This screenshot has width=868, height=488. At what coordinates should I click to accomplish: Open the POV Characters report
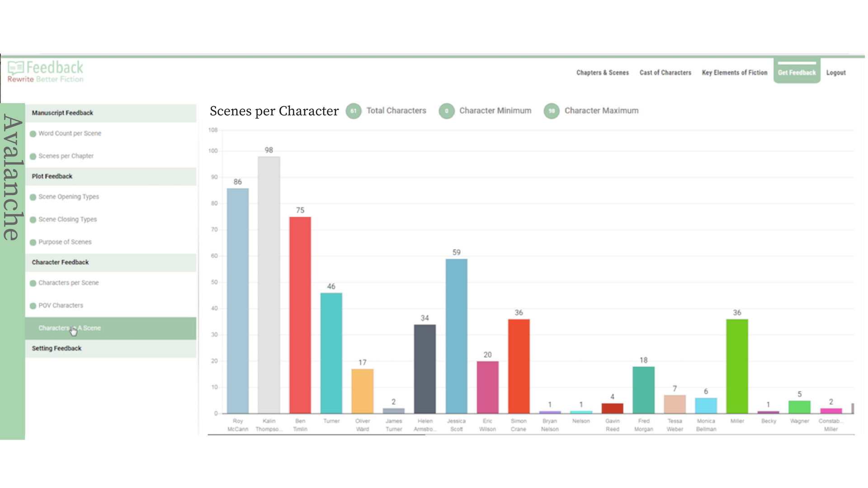coord(61,305)
